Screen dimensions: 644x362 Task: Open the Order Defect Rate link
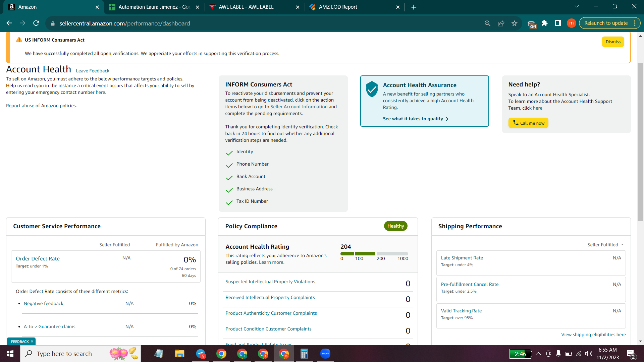coord(38,258)
